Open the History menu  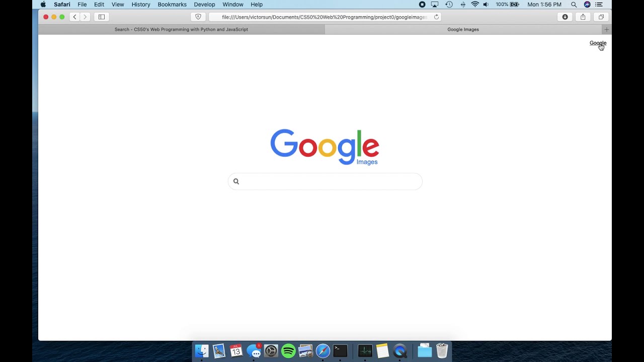tap(141, 5)
